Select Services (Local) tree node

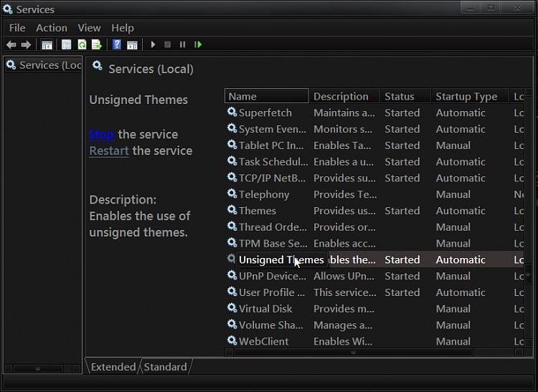tap(44, 64)
